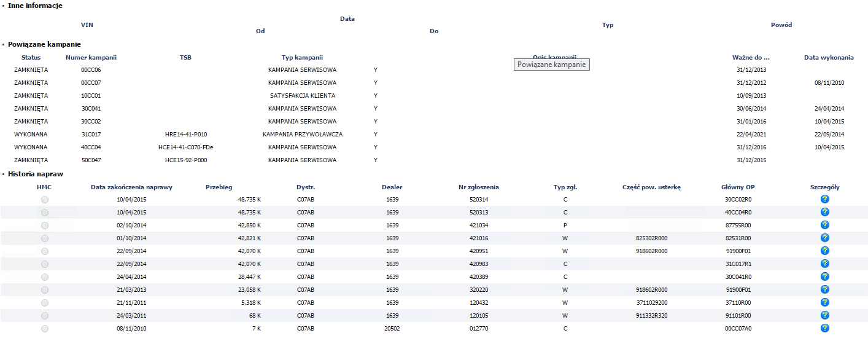Select campaign number 40CC04
The width and height of the screenshot is (868, 341).
(x=91, y=147)
